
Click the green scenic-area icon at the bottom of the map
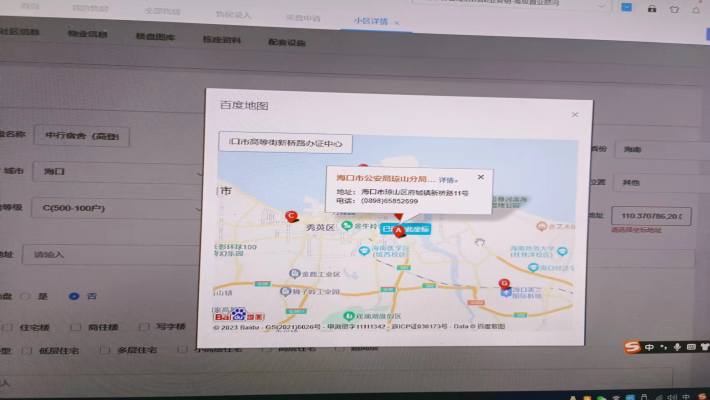tap(349, 315)
